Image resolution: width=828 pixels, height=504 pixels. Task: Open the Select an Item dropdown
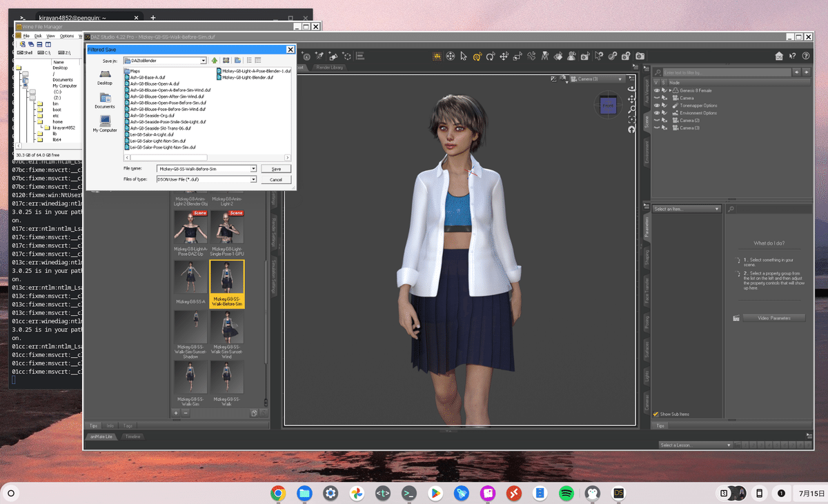687,209
